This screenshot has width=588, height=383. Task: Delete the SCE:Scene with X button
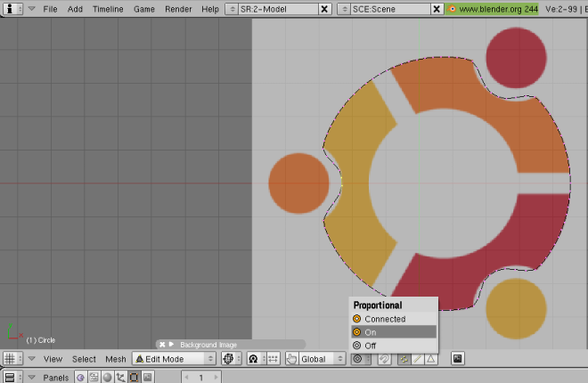point(437,9)
